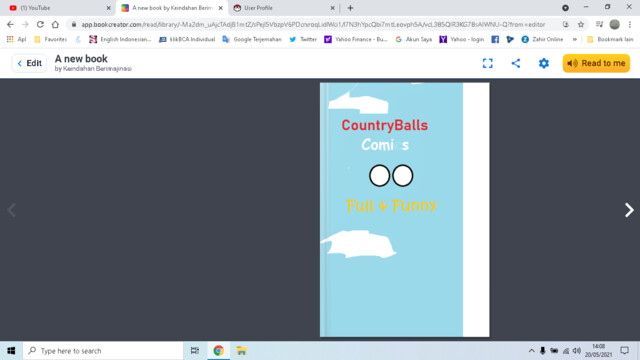Expand the hidden bookmarks overflow chevron

575,39
